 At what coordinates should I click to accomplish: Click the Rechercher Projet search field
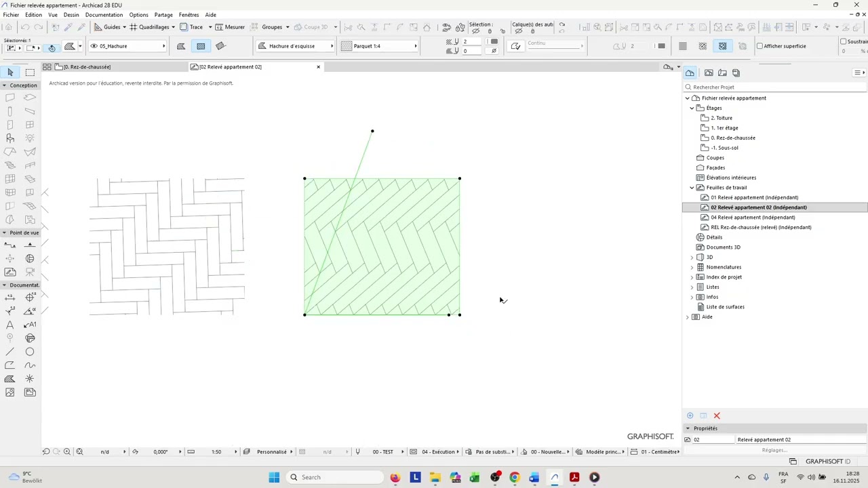coord(775,87)
